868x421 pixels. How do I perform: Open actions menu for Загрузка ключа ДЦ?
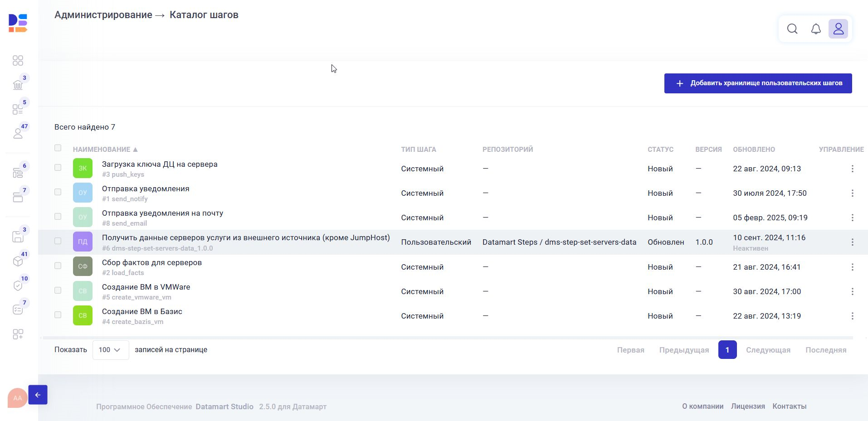pos(852,169)
